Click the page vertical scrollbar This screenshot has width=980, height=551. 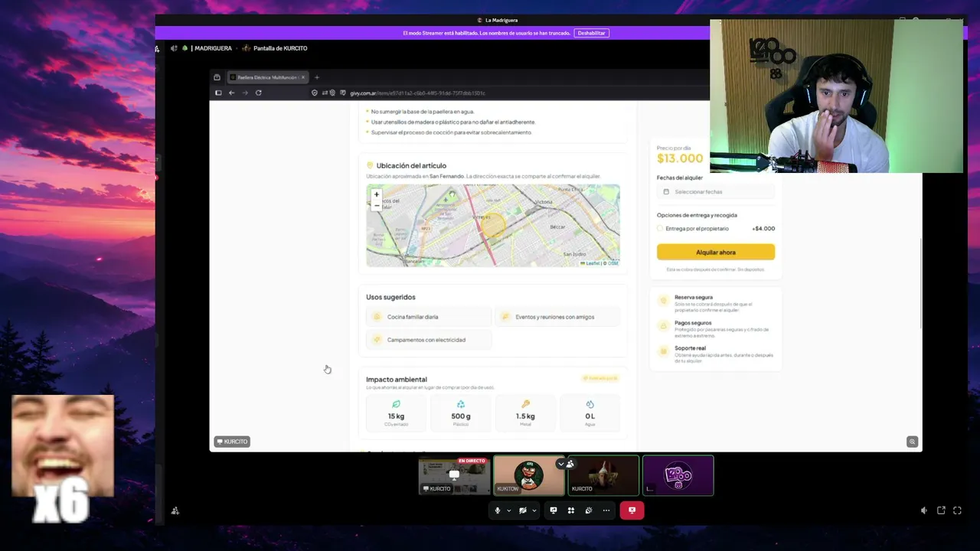click(920, 283)
